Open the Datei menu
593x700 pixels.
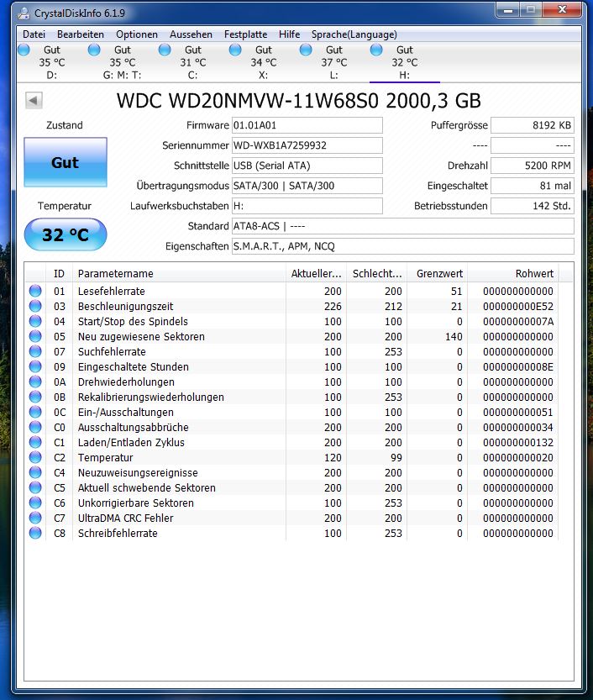(x=34, y=34)
